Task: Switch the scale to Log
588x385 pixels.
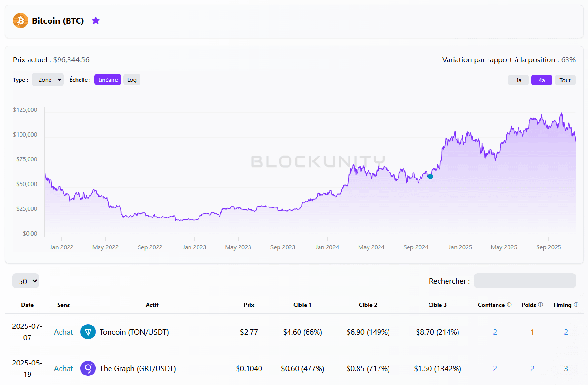Action: 132,79
